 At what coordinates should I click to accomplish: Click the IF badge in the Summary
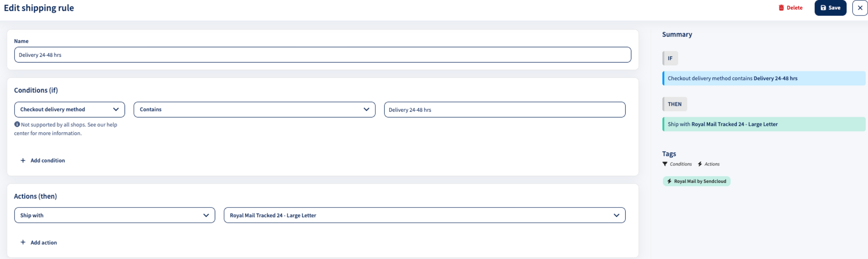pyautogui.click(x=670, y=58)
